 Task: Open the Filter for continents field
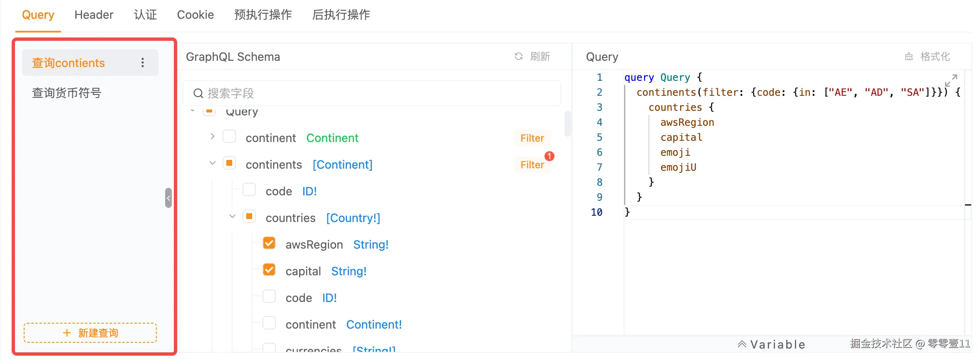532,165
